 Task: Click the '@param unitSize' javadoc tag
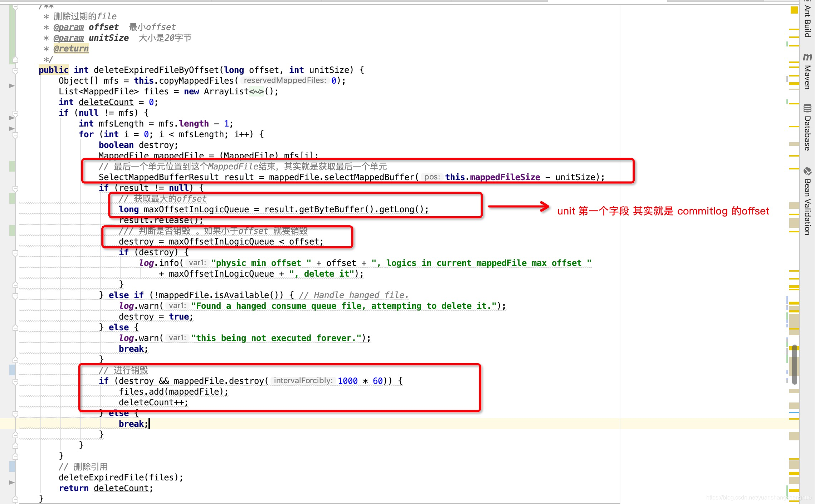pyautogui.click(x=91, y=38)
